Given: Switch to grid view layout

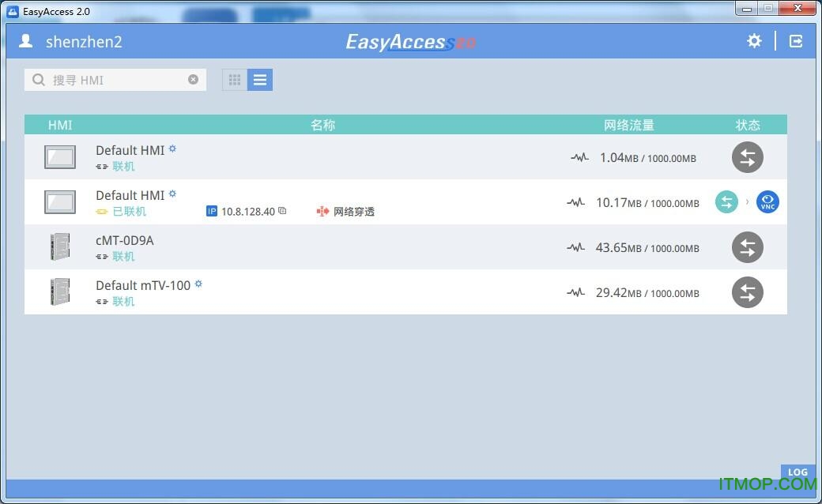Looking at the screenshot, I should [x=234, y=79].
